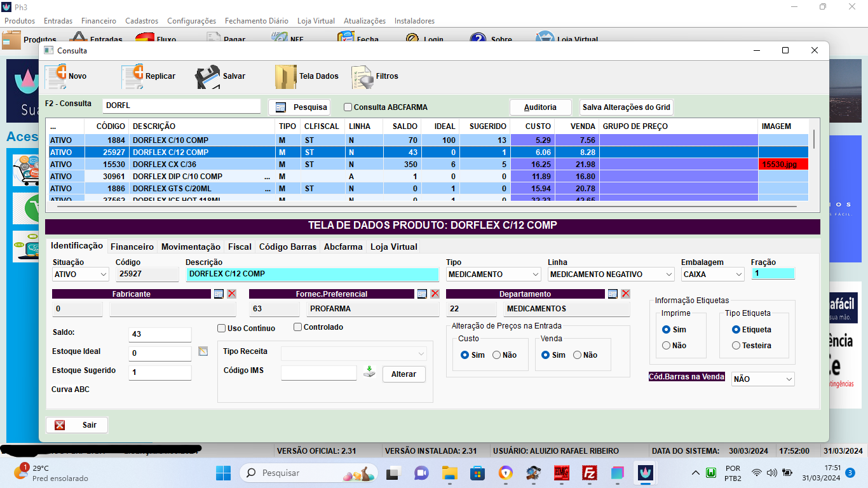Click the Wi-Fi icon in system tray
The width and height of the screenshot is (868, 488).
(757, 473)
